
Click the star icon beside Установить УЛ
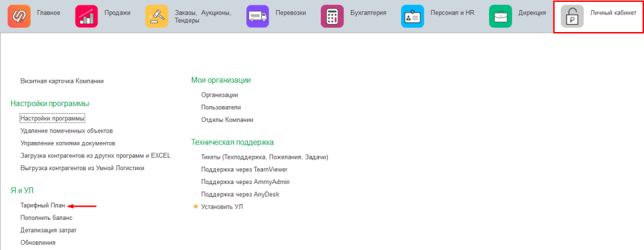196,207
